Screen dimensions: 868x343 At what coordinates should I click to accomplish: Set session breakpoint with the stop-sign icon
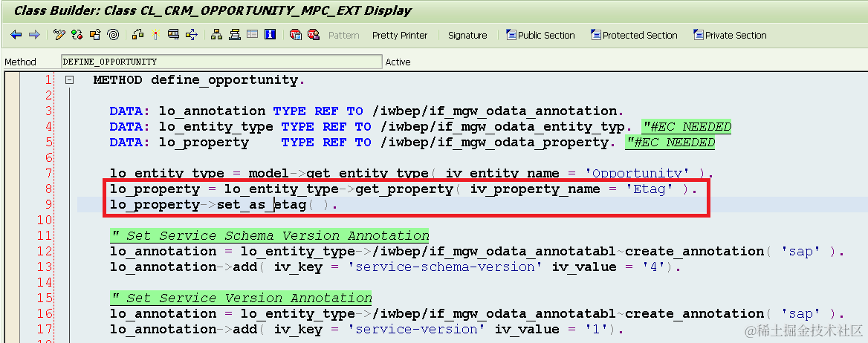(x=296, y=35)
